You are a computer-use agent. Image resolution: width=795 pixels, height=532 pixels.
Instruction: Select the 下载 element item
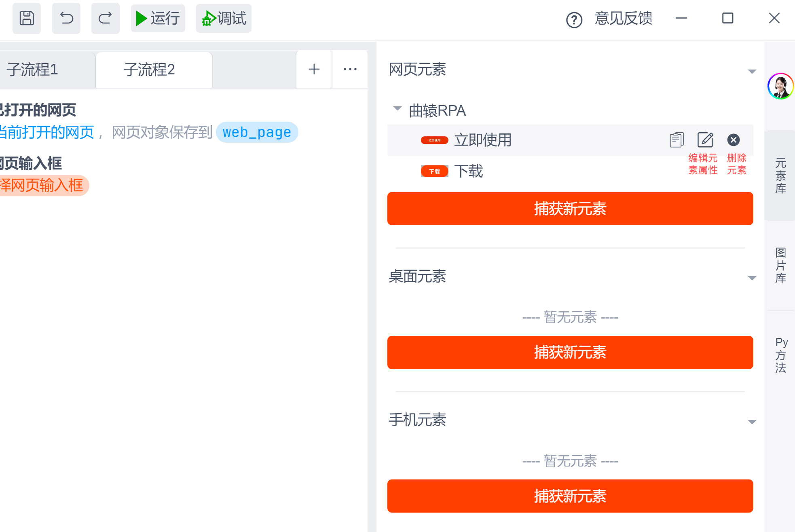pyautogui.click(x=468, y=171)
